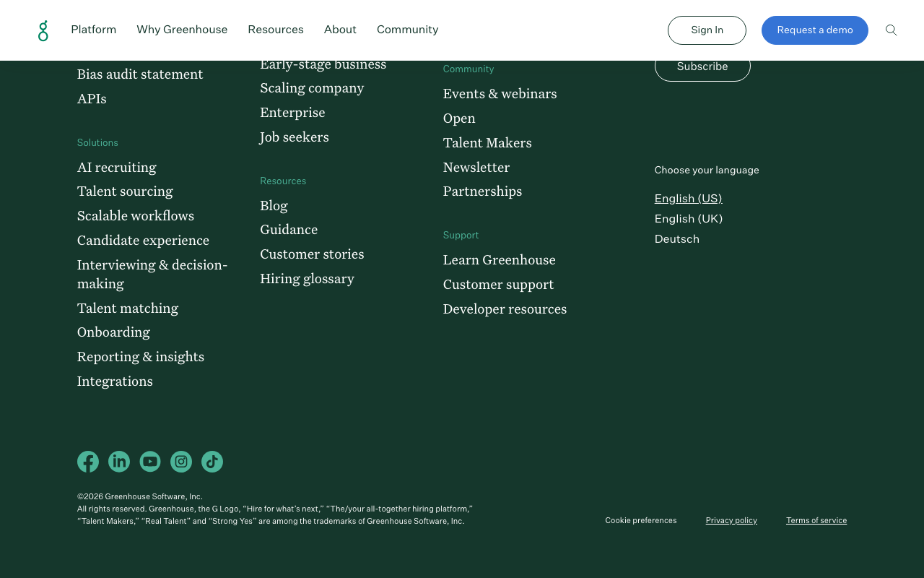Click the Greenhouse logo icon
The height and width of the screenshot is (578, 924).
click(43, 30)
